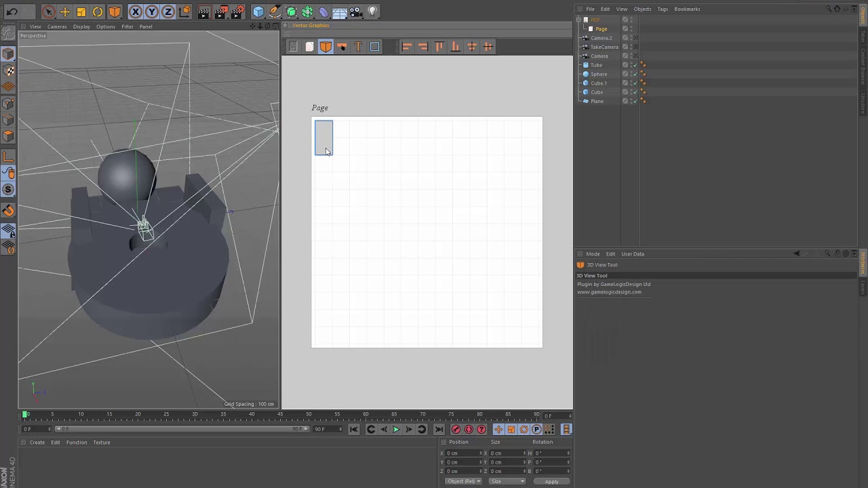Open the green Array modeling icon
The height and width of the screenshot is (488, 868).
click(x=307, y=12)
